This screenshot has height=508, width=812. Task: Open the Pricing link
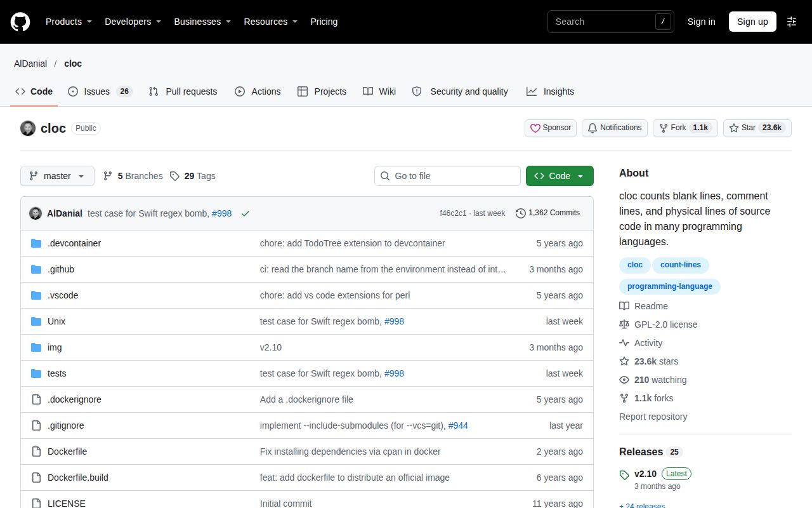[x=324, y=22]
